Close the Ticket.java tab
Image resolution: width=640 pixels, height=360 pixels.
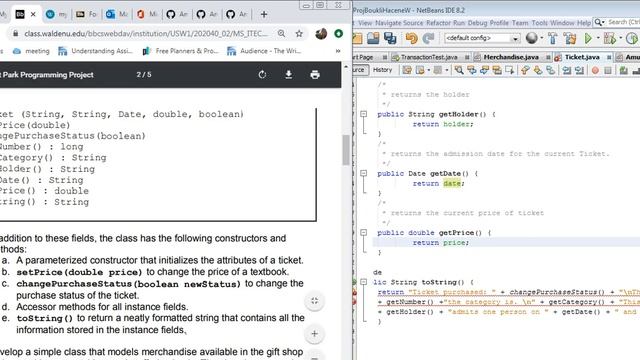click(609, 57)
